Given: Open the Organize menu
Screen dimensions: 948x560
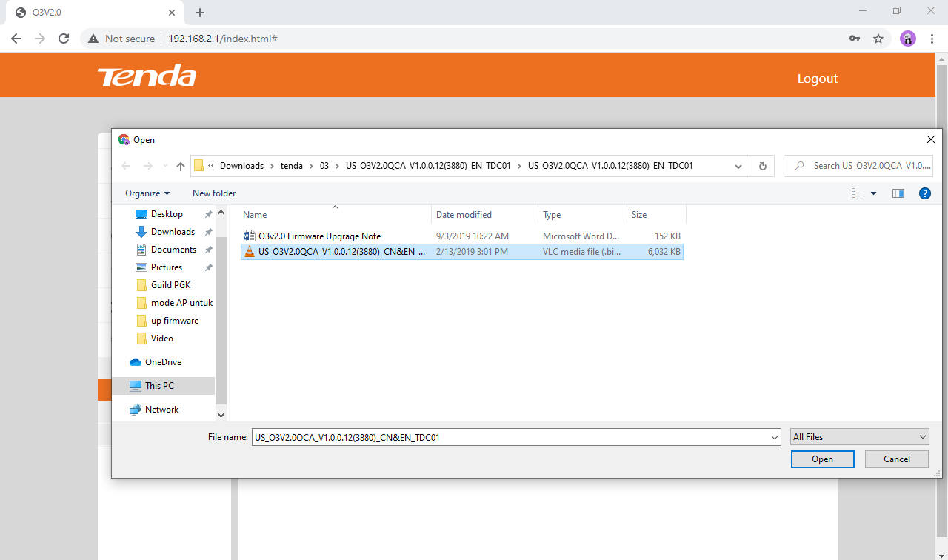Looking at the screenshot, I should (147, 193).
